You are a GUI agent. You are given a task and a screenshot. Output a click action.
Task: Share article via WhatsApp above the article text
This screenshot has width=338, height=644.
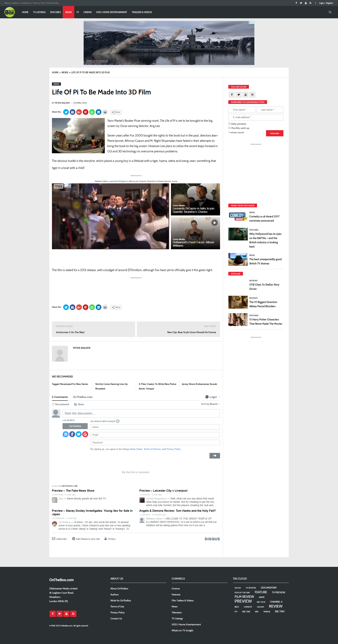pyautogui.click(x=92, y=112)
